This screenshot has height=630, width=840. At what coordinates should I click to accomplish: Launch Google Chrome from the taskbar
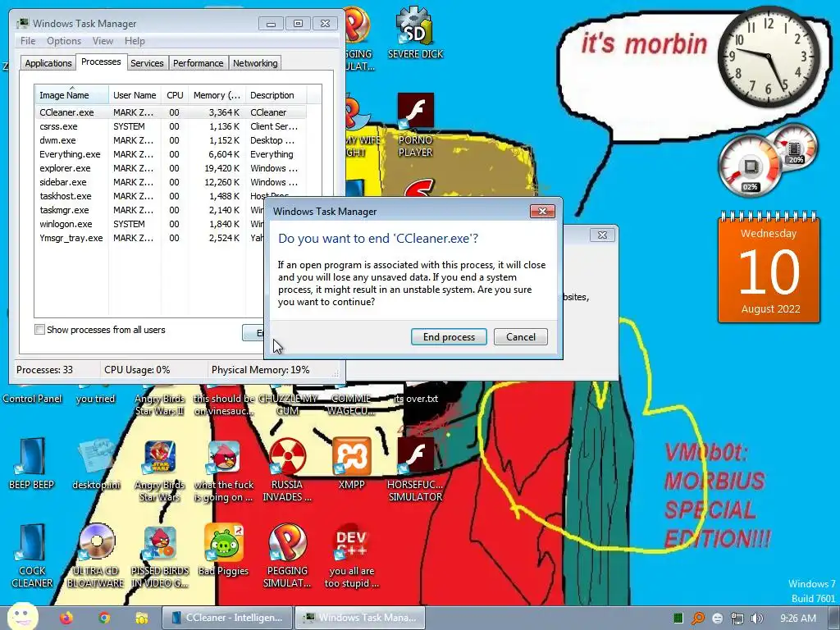[104, 618]
